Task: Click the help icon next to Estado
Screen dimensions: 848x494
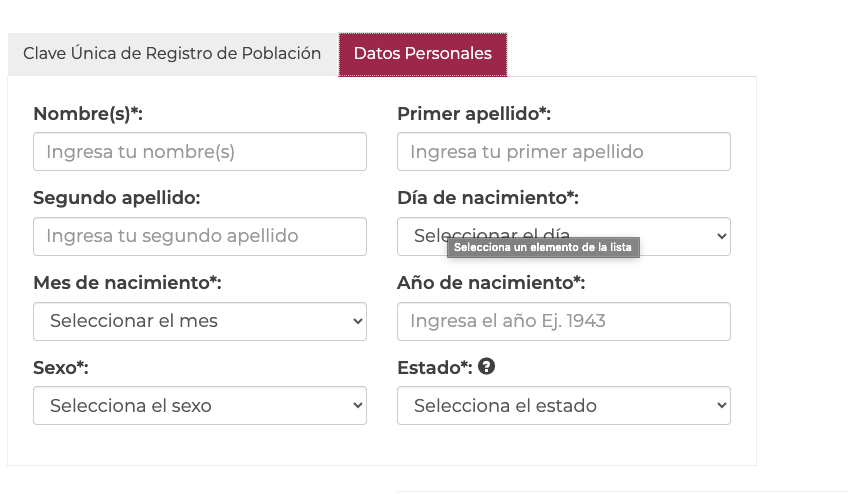Action: 487,367
